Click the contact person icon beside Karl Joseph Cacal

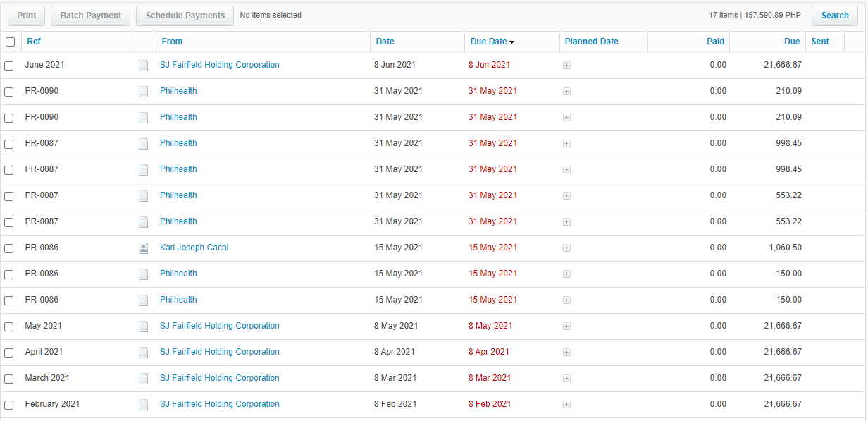pyautogui.click(x=143, y=248)
